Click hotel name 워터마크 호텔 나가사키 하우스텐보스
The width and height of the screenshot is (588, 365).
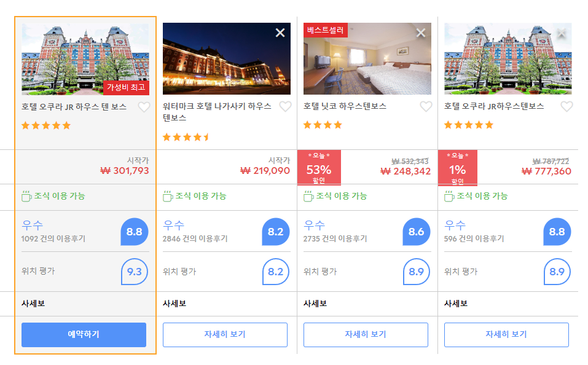point(217,112)
